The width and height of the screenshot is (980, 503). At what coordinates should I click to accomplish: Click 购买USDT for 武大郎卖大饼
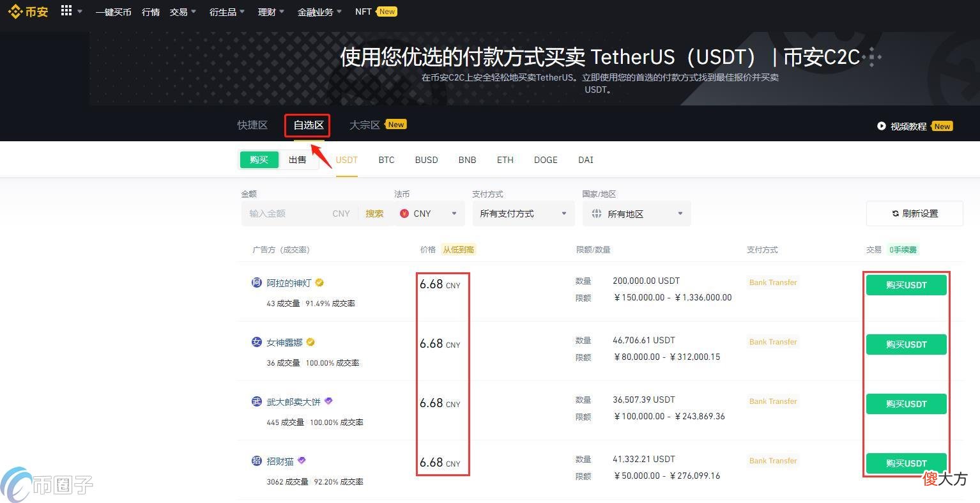906,404
